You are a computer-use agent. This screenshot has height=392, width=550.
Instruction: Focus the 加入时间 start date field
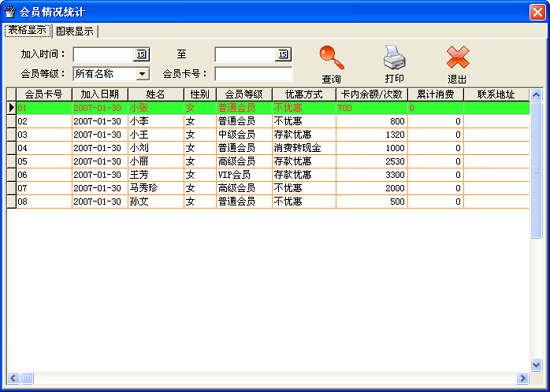[103, 54]
